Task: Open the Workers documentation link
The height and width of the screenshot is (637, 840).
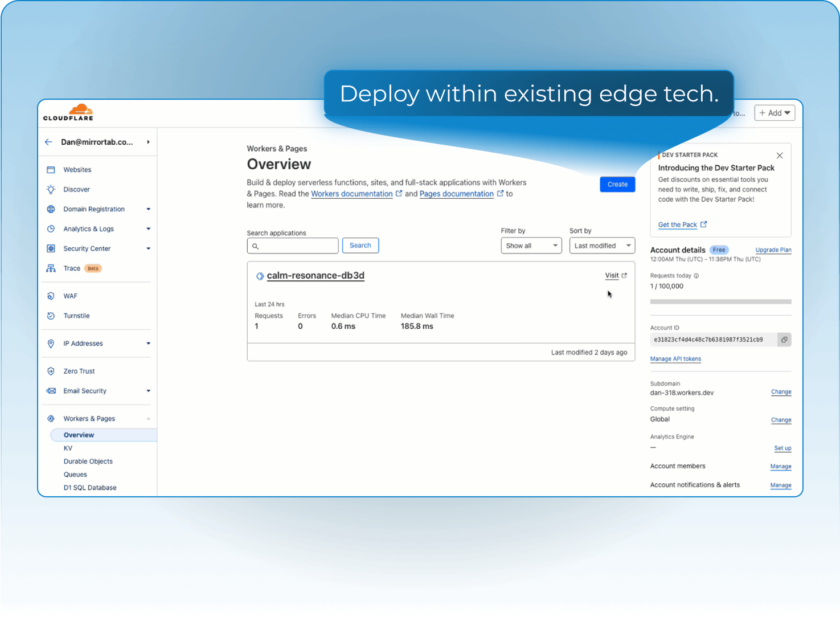Action: pyautogui.click(x=351, y=194)
